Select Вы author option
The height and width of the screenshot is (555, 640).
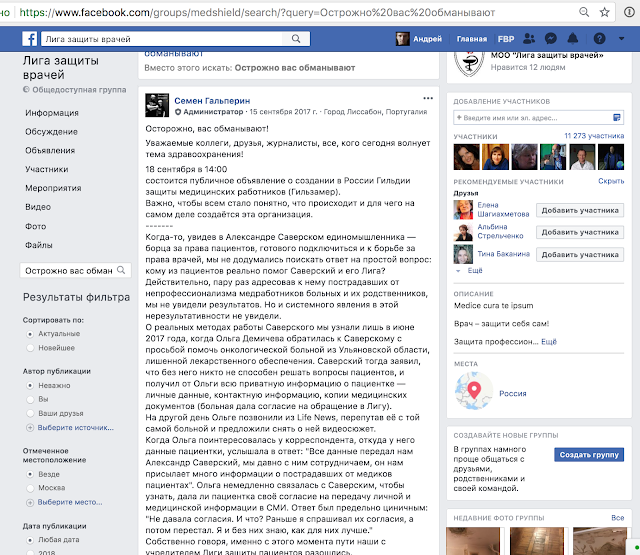point(30,399)
